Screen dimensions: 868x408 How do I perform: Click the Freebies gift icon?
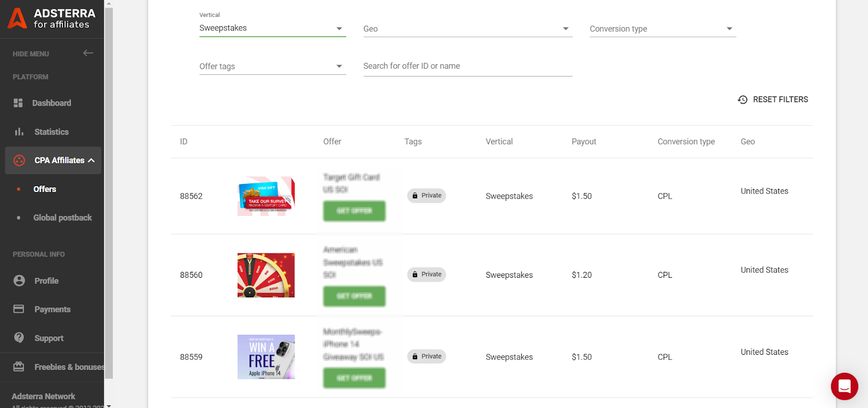point(18,367)
